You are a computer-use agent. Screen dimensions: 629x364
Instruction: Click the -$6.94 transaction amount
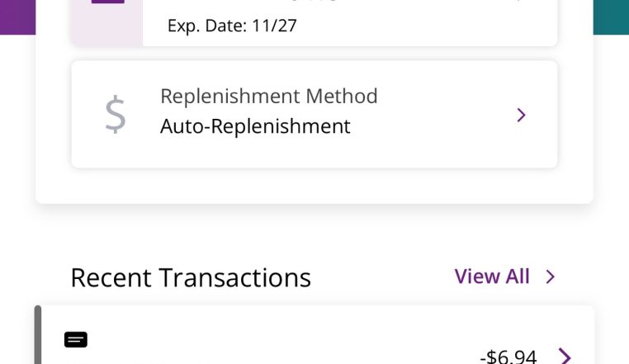pos(508,357)
